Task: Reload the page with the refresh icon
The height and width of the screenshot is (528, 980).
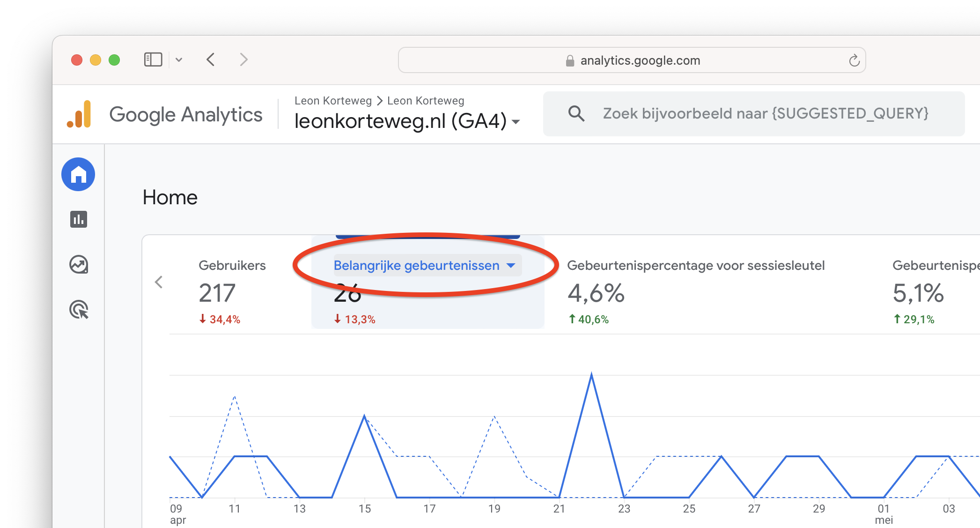Action: point(854,60)
